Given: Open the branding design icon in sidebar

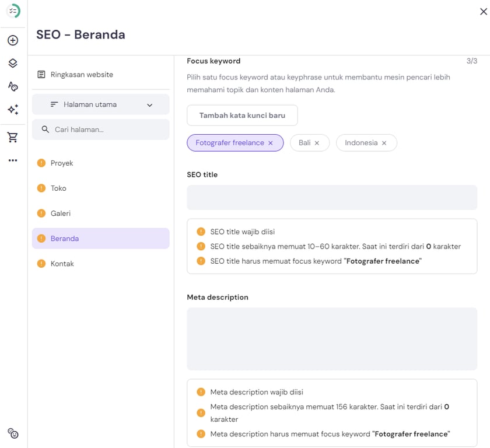Looking at the screenshot, I should [x=13, y=86].
